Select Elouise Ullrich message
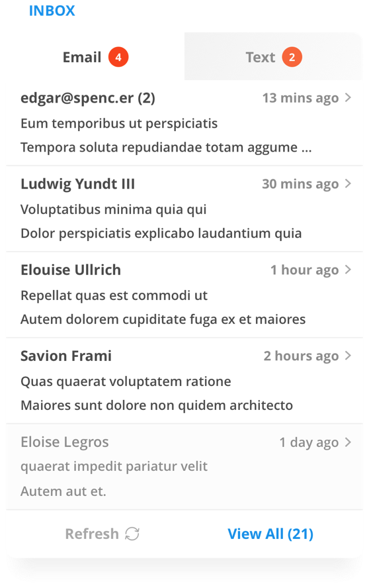 click(x=184, y=295)
